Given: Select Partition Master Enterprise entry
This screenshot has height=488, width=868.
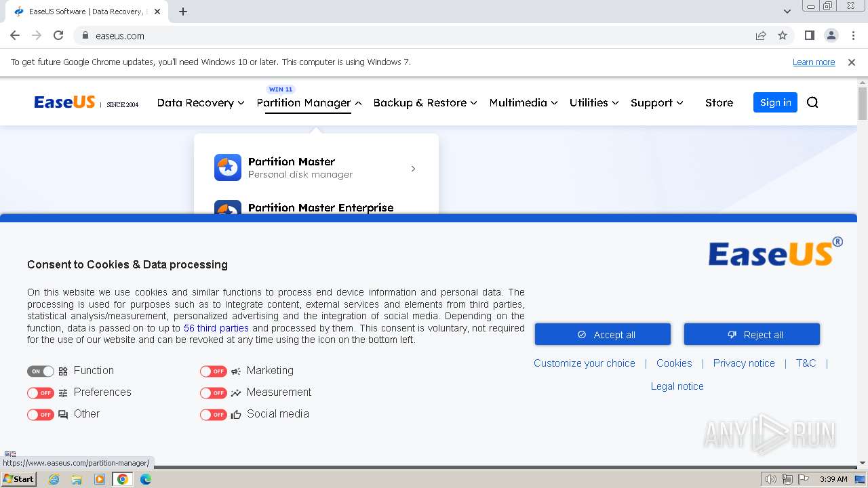Looking at the screenshot, I should 321,207.
